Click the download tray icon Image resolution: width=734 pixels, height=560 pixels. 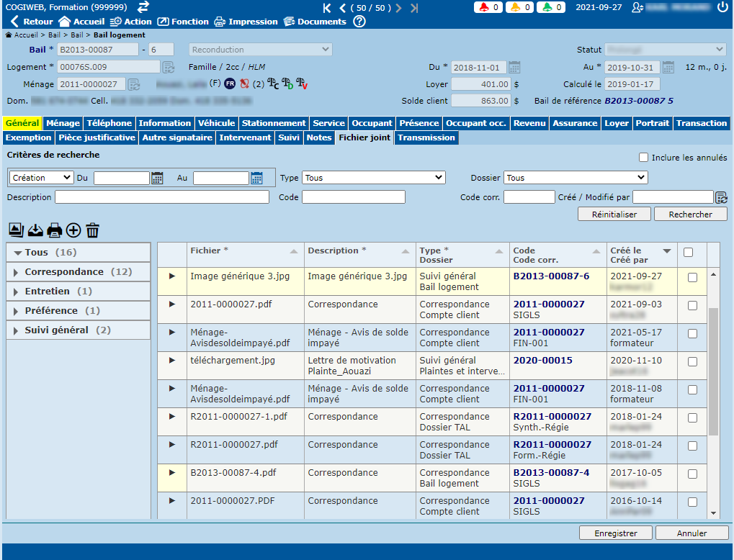pyautogui.click(x=35, y=230)
